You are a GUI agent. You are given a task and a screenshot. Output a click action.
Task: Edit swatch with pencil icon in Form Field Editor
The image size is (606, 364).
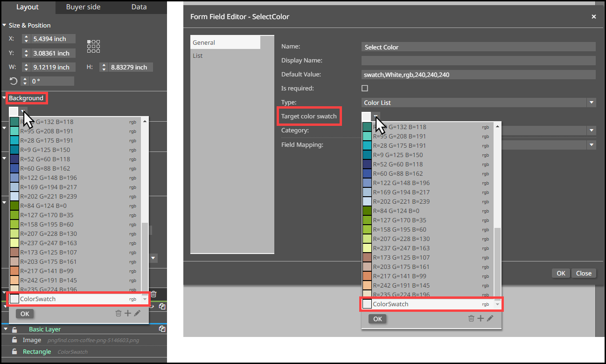[x=490, y=319]
